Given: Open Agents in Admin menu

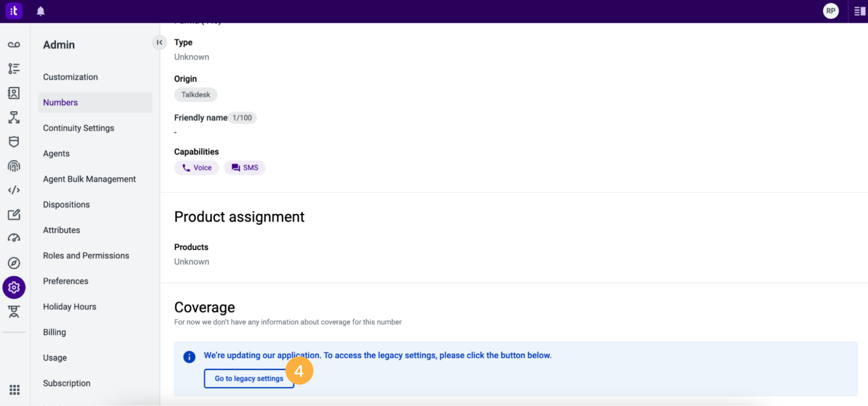Looking at the screenshot, I should [56, 153].
